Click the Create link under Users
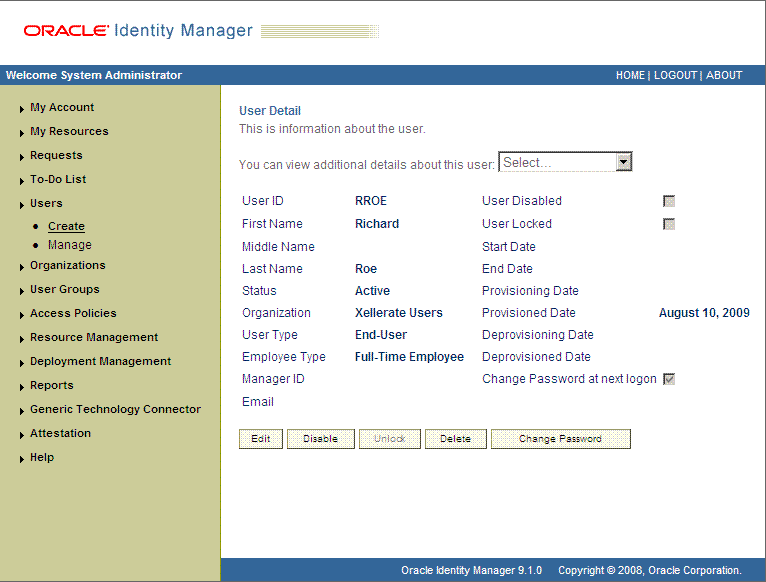 66,226
